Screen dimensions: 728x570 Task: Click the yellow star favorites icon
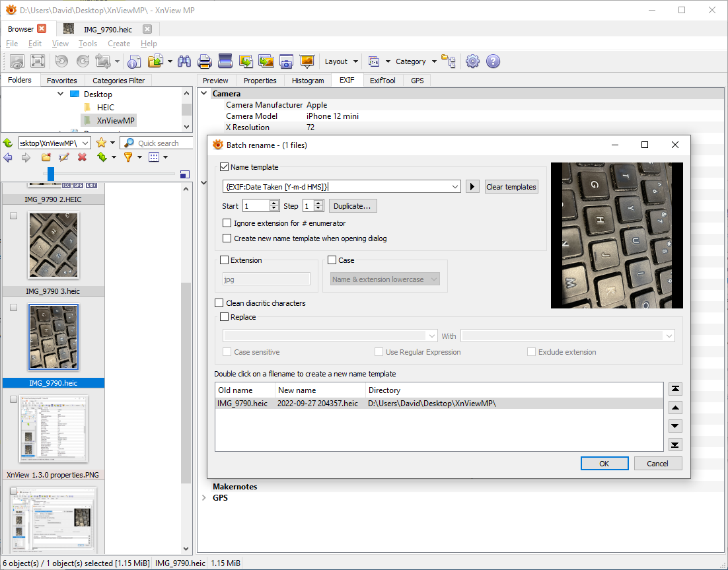[x=101, y=143]
